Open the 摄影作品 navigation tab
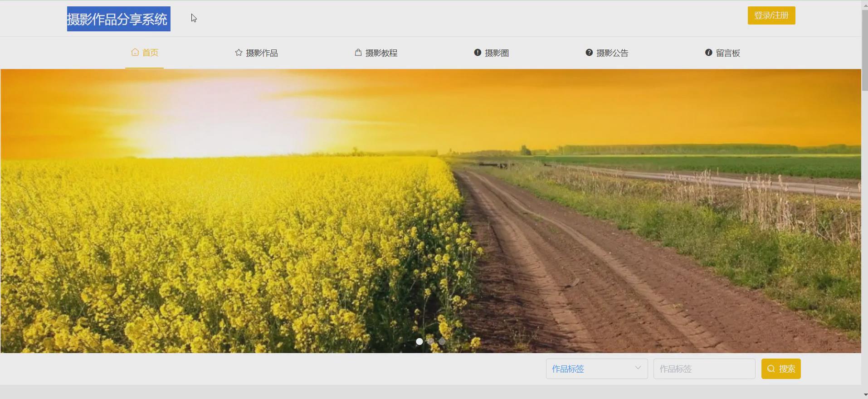The image size is (868, 399). coord(256,53)
